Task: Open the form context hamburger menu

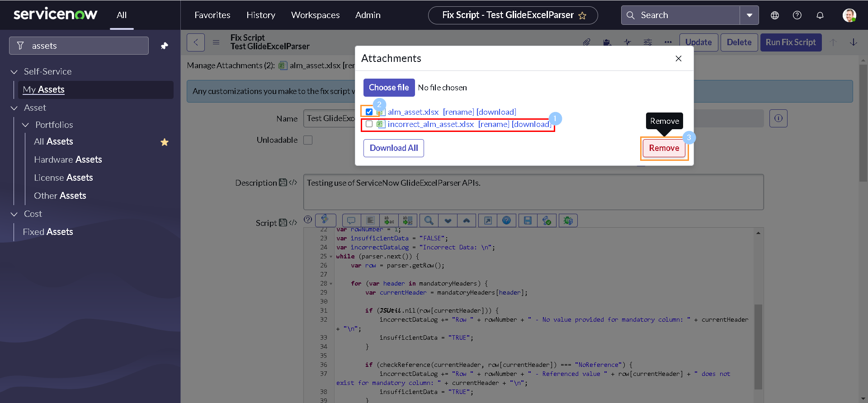Action: point(216,42)
